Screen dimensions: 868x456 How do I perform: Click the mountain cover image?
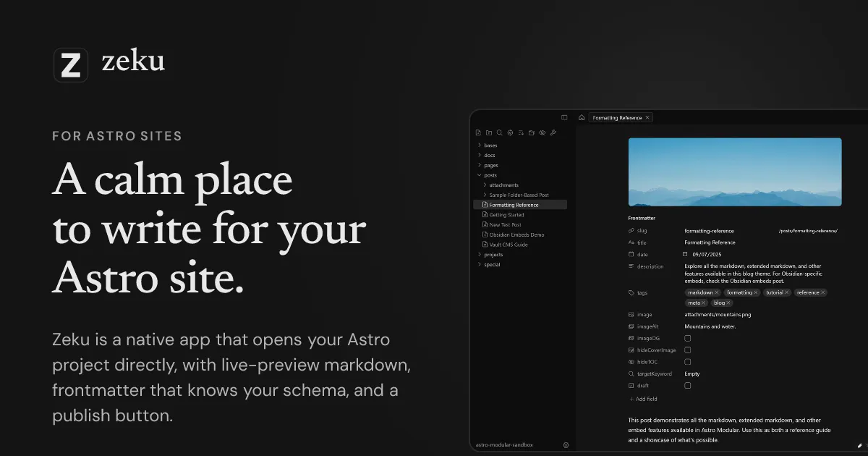point(735,172)
